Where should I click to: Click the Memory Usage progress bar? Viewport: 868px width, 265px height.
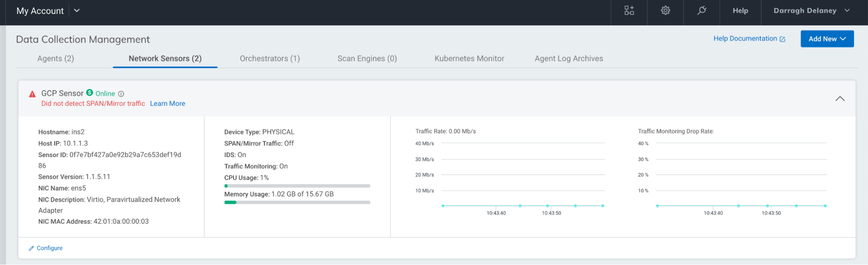coord(297,203)
